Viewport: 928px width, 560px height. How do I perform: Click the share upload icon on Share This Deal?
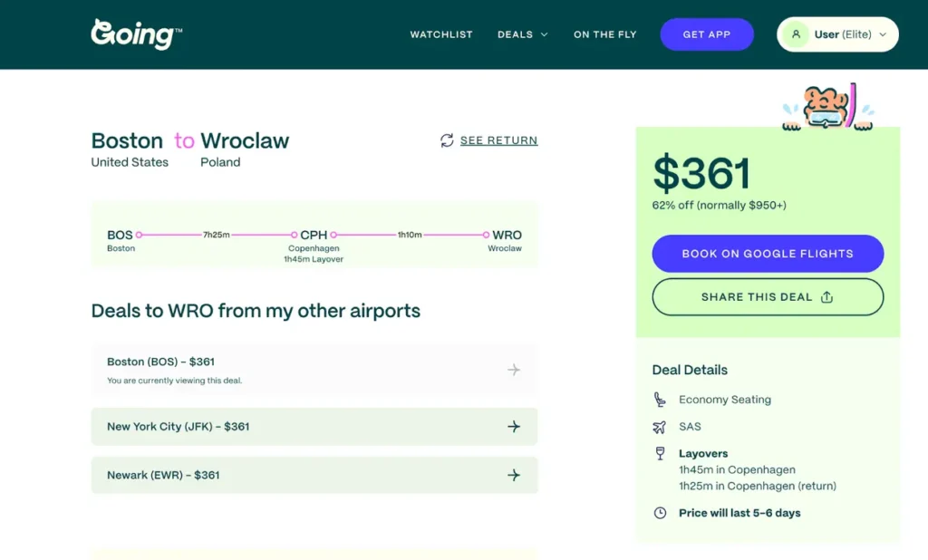tap(826, 296)
